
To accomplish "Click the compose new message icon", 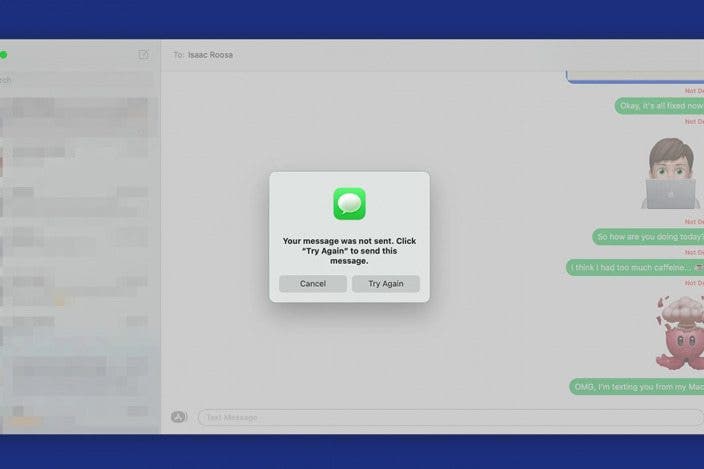I will point(144,54).
